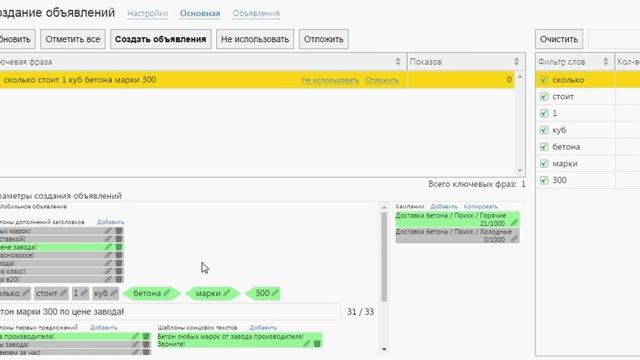Click 'Отложить' link in the keyword row
This screenshot has height=360, width=640.
point(382,80)
